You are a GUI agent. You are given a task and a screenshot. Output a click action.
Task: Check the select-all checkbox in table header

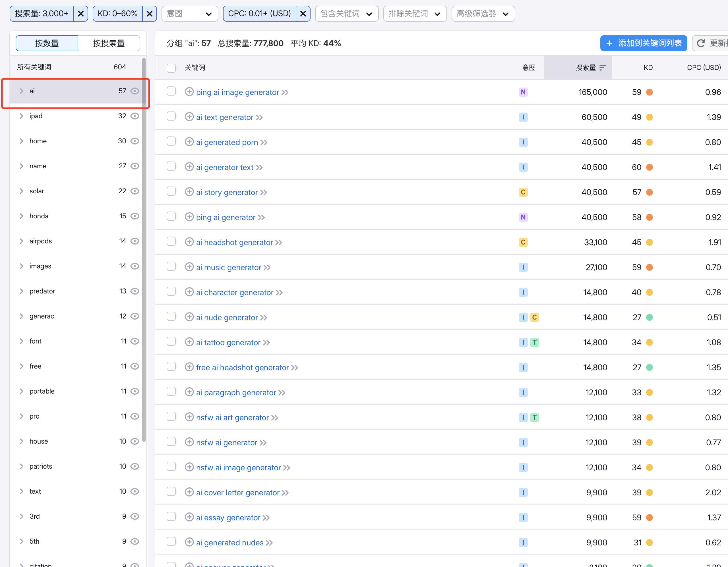tap(171, 68)
